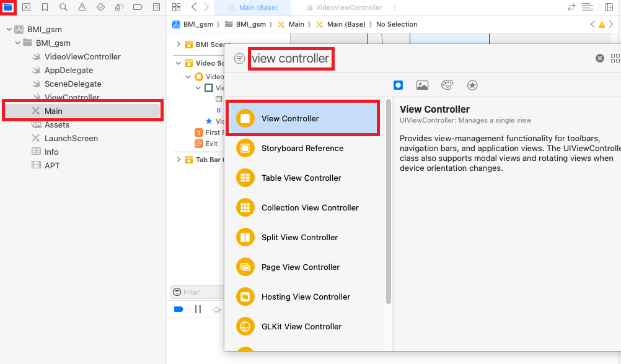Image resolution: width=621 pixels, height=364 pixels.
Task: Select First Responder in outline
Action: [x=209, y=132]
